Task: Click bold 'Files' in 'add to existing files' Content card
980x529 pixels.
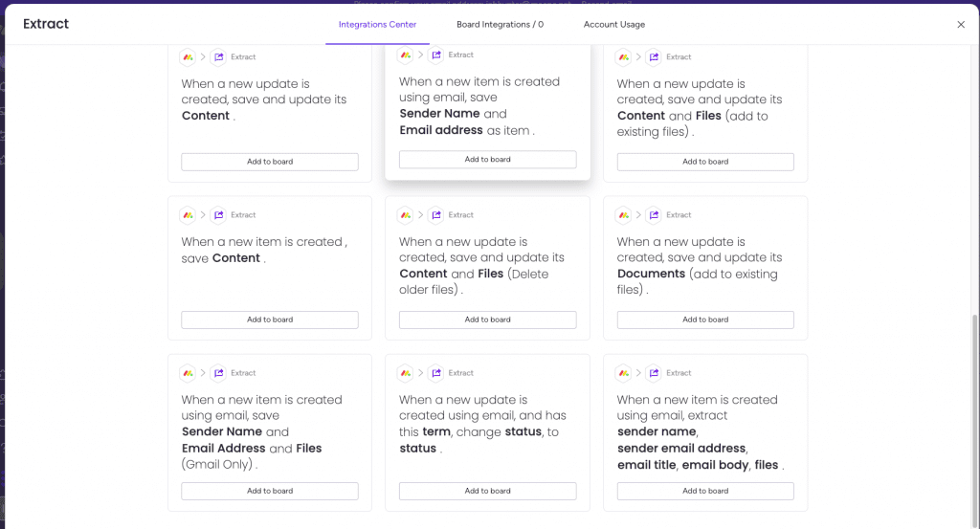Action: click(x=708, y=116)
